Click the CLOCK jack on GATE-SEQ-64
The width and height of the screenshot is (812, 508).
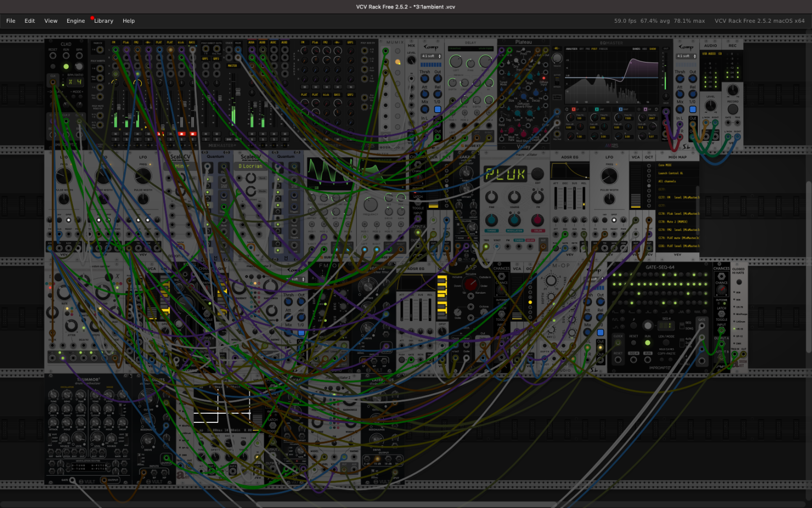click(618, 343)
